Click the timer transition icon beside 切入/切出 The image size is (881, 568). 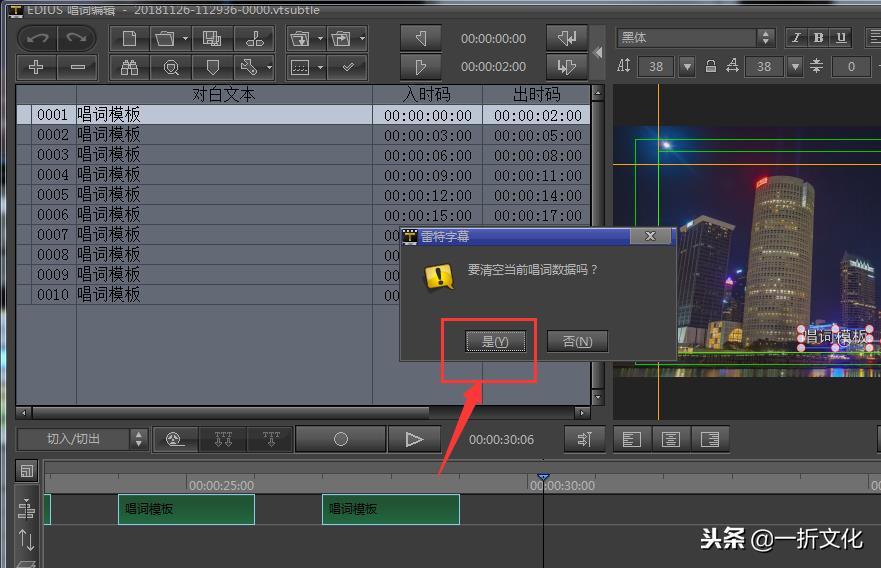coord(175,439)
